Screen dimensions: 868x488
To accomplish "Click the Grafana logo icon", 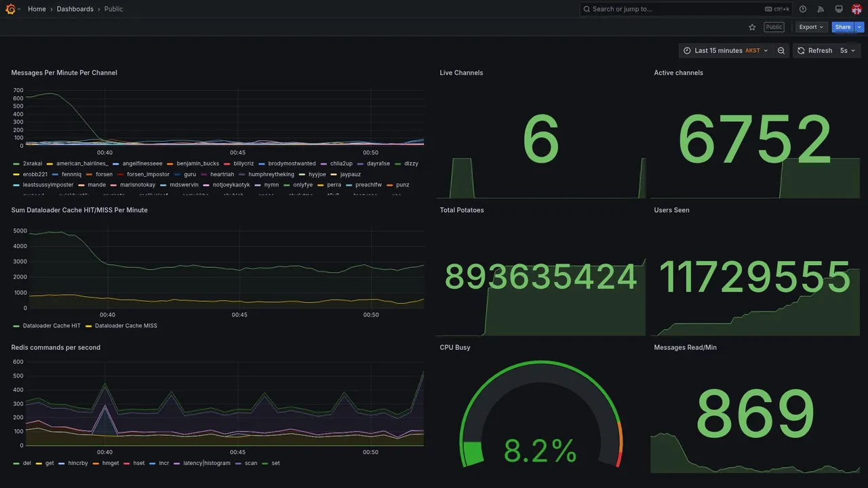I will [x=10, y=9].
